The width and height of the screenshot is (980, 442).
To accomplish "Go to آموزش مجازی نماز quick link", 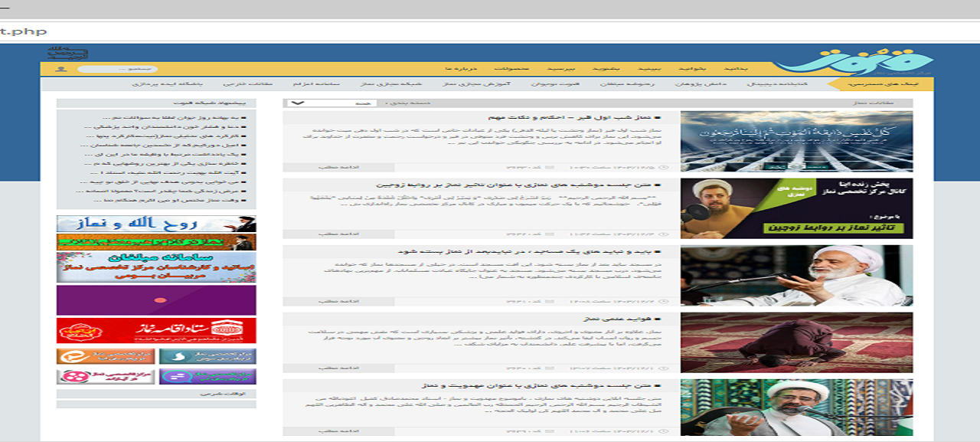I will pos(476,84).
